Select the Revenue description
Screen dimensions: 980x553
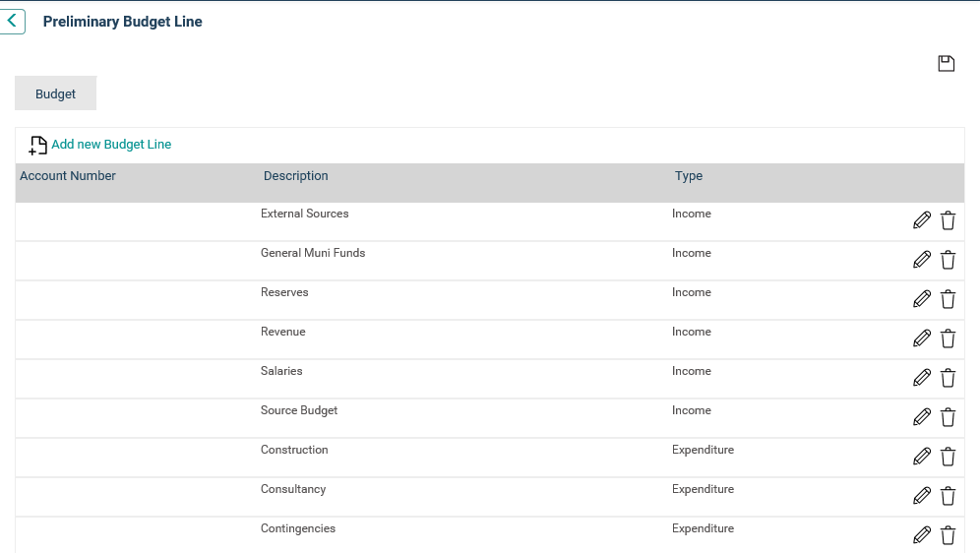pos(283,332)
